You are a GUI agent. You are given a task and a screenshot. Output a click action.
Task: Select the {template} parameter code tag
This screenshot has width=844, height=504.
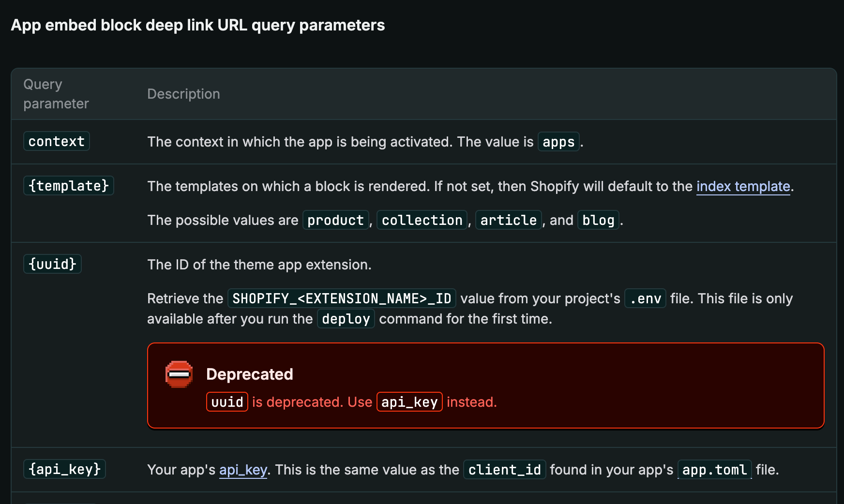(69, 186)
